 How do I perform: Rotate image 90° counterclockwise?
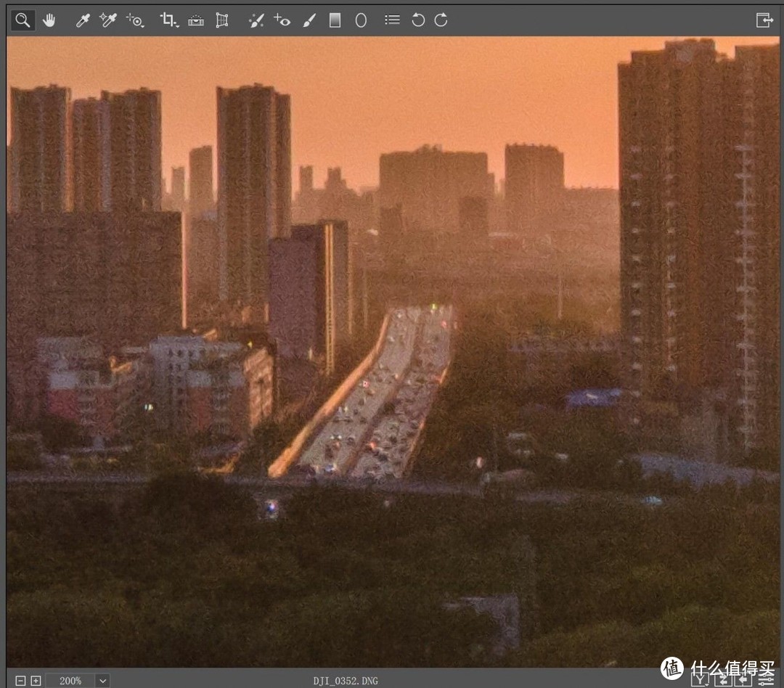[417, 20]
